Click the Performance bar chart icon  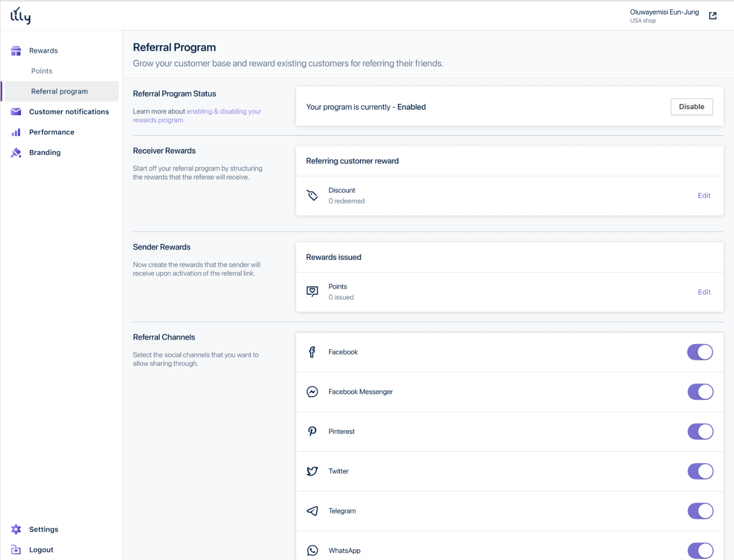tap(16, 132)
